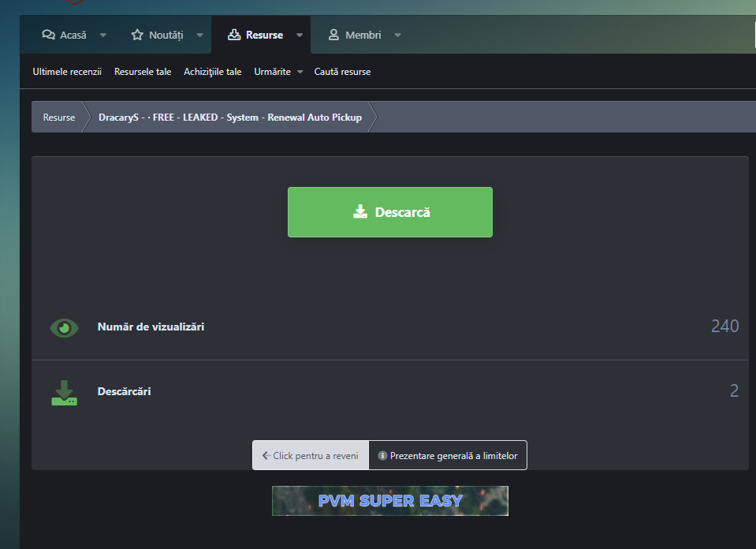Screen dimensions: 756x549
Task: Open Prezentare generală a limitelor
Action: tap(448, 455)
